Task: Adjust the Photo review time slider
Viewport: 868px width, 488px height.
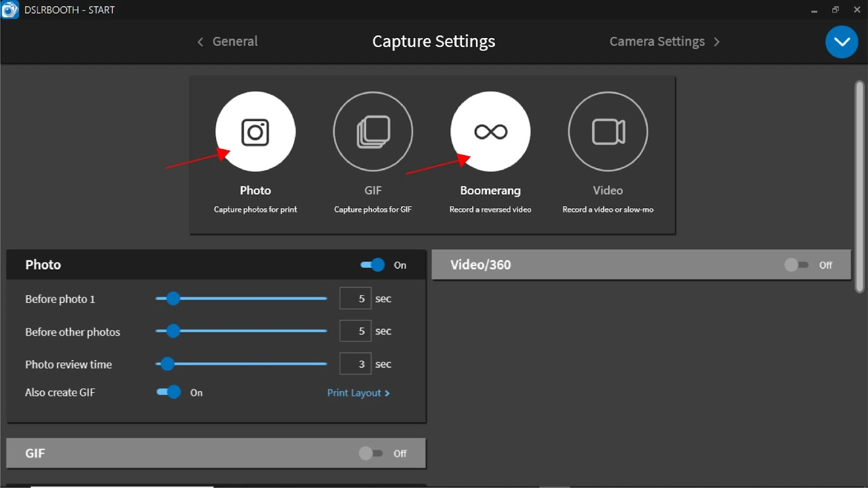Action: tap(241, 364)
